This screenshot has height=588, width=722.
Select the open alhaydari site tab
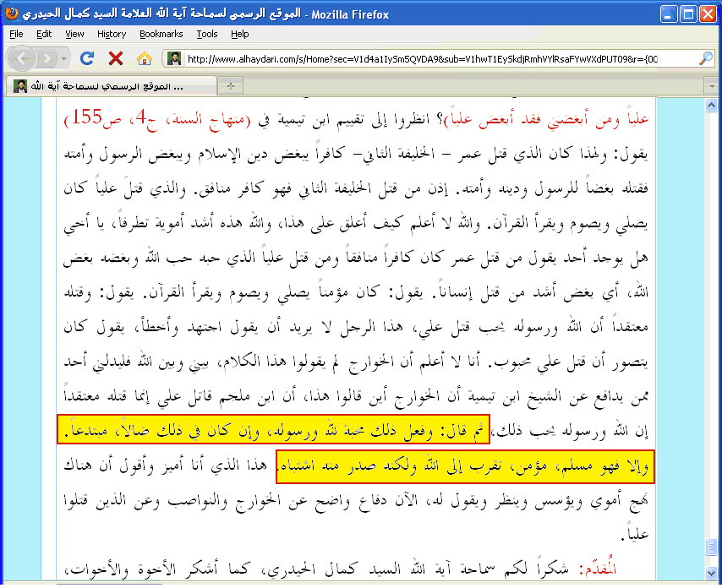110,86
